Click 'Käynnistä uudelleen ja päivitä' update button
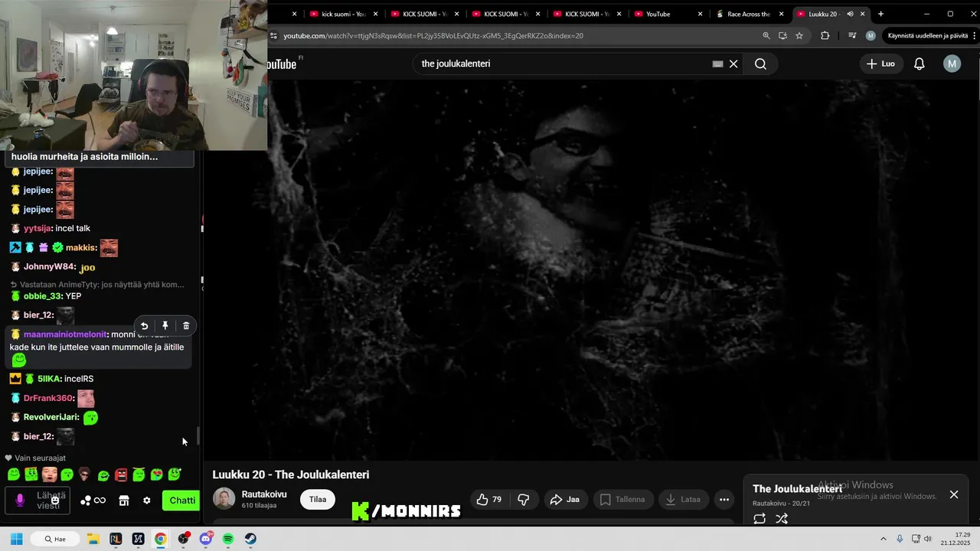 pyautogui.click(x=927, y=35)
